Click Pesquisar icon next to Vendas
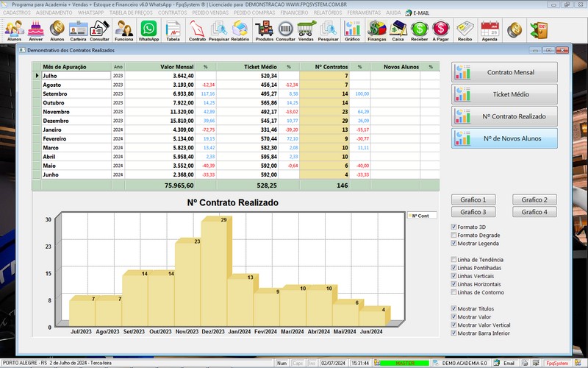Screen dimensions: 588x368 point(328,30)
